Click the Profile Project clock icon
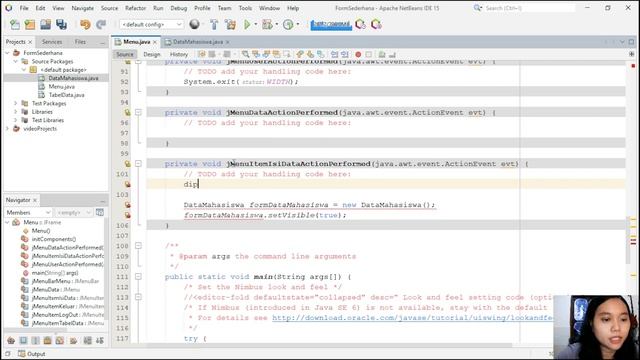This screenshot has width=640, height=360. (x=288, y=24)
